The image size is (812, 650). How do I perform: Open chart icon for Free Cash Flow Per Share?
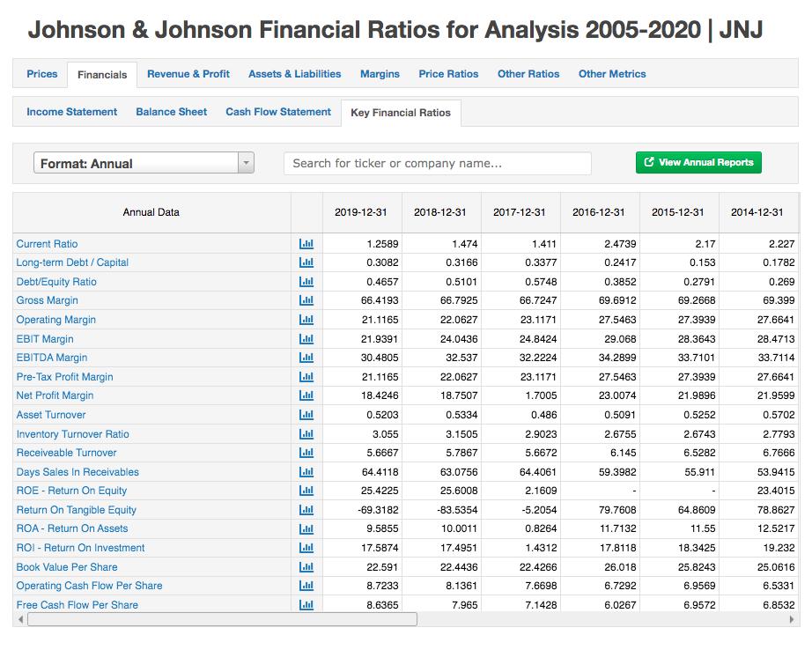click(x=306, y=604)
